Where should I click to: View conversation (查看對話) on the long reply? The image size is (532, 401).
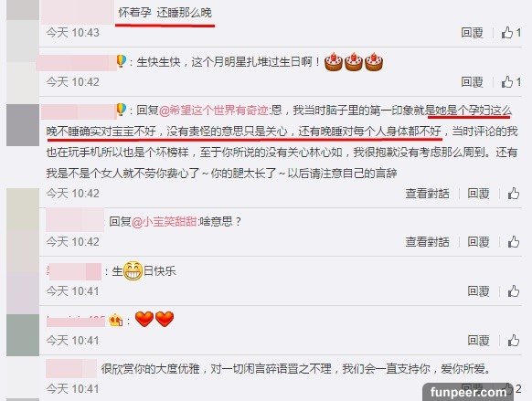427,194
